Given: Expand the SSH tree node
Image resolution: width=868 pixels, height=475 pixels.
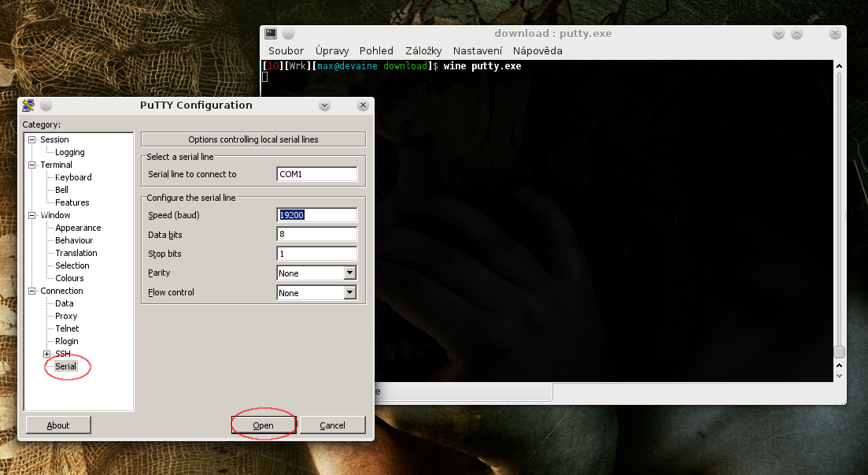Looking at the screenshot, I should pyautogui.click(x=47, y=354).
